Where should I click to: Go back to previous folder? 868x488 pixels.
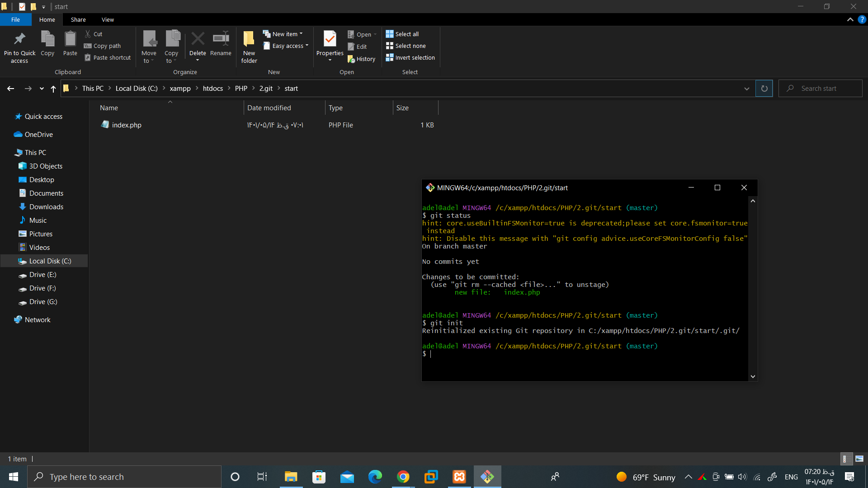(x=10, y=89)
